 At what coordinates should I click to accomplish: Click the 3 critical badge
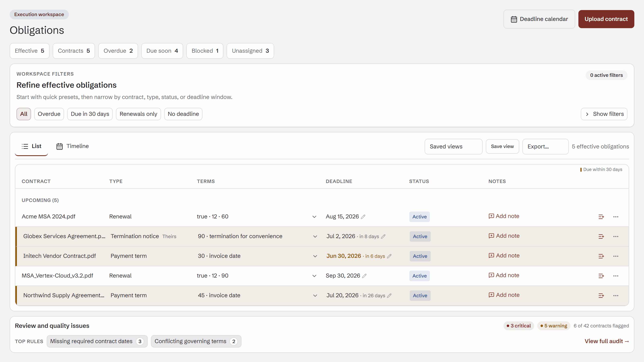[519, 326]
